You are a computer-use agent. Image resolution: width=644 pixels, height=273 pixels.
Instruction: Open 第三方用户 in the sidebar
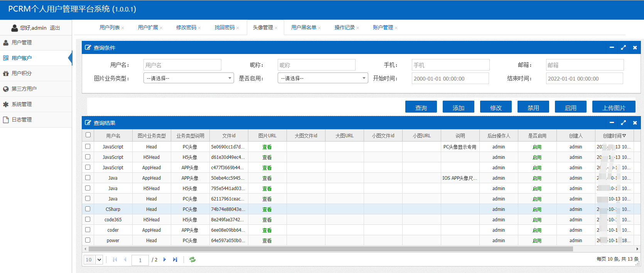tap(24, 89)
